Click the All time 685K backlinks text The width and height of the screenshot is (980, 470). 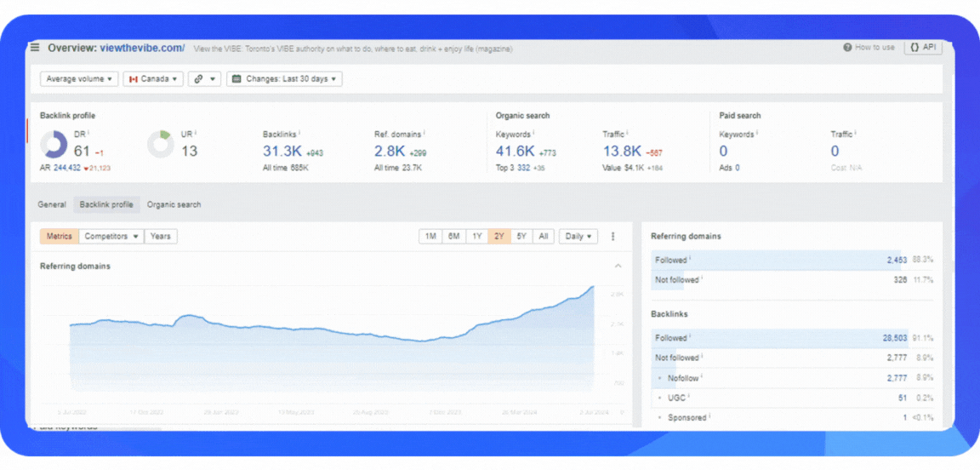(285, 168)
